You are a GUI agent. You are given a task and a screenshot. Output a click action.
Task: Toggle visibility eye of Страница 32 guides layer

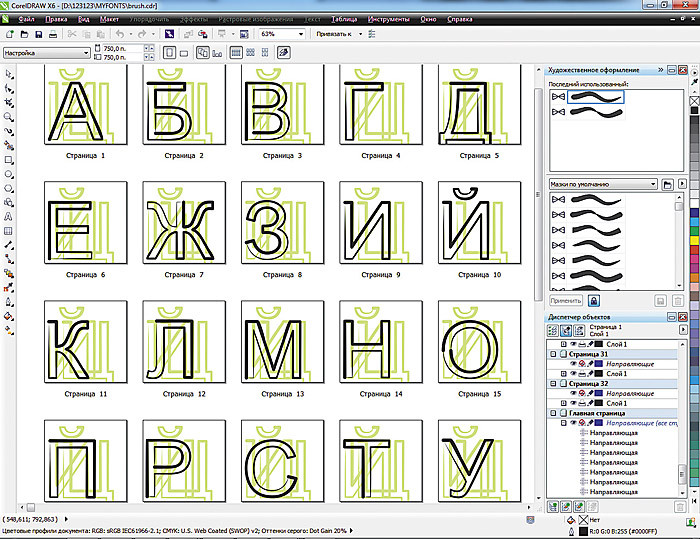[x=574, y=393]
